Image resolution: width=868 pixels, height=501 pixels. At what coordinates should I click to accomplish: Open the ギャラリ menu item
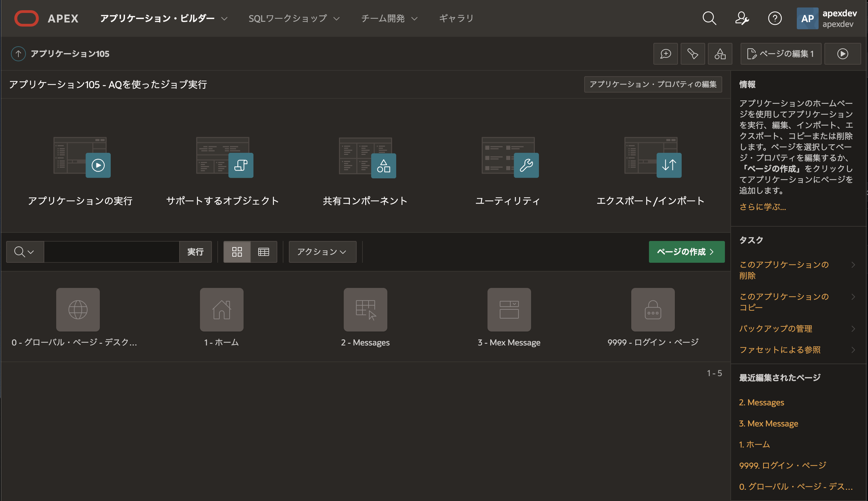456,18
